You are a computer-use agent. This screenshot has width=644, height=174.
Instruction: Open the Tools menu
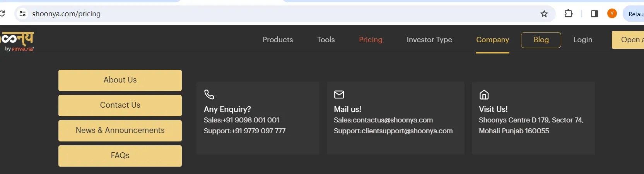[326, 40]
